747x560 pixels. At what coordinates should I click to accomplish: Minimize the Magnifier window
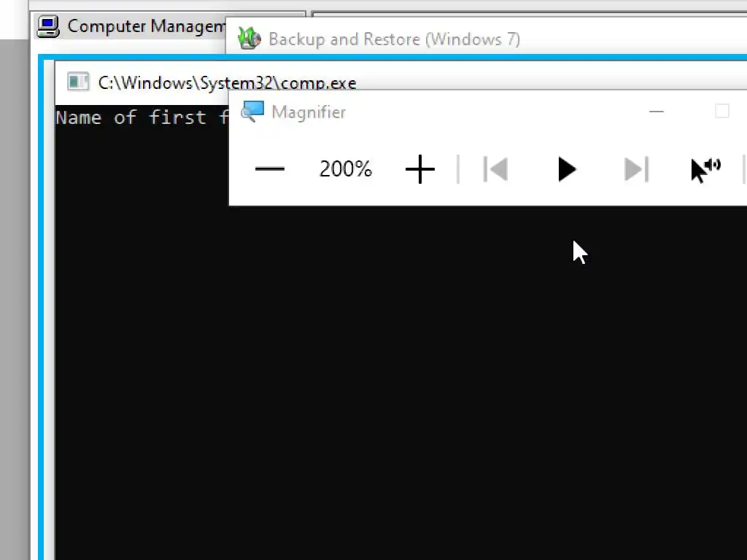click(656, 112)
